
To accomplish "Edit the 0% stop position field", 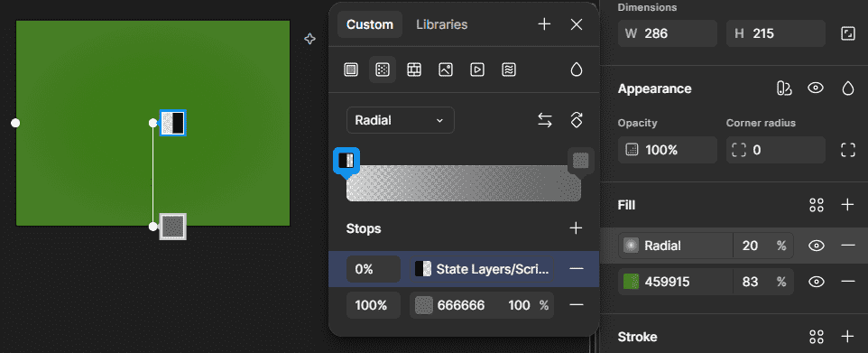I will tap(374, 269).
